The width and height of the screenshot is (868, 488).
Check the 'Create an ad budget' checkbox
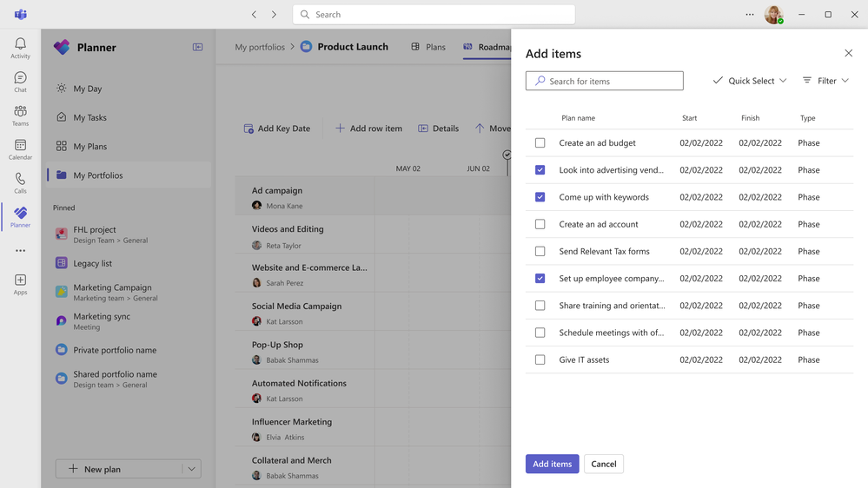(540, 143)
